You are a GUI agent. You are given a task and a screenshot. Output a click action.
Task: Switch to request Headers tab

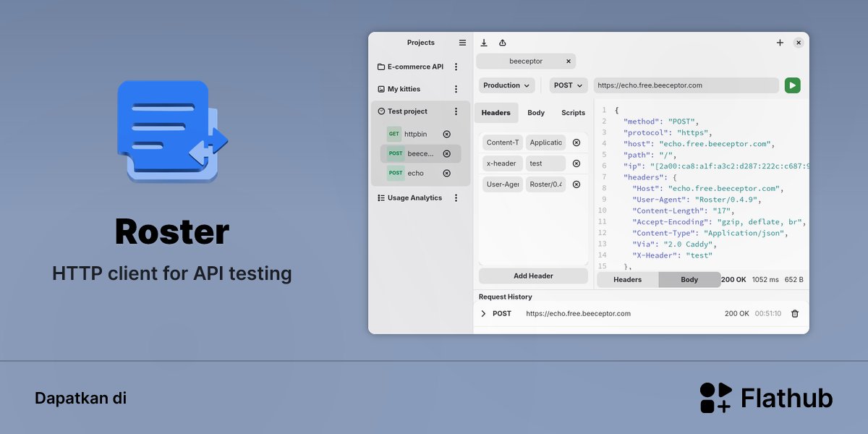click(x=496, y=113)
